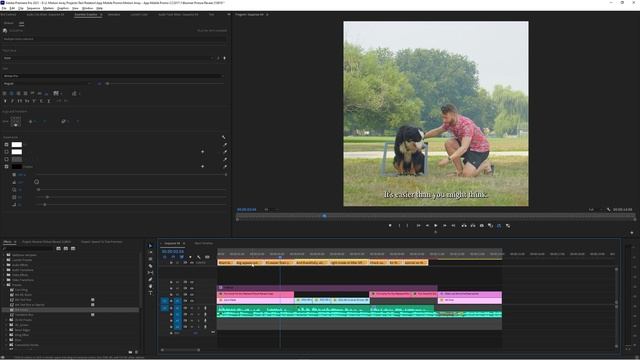Select the Ripple Edit tool
Viewport: 640px width, 360px height.
(x=150, y=259)
